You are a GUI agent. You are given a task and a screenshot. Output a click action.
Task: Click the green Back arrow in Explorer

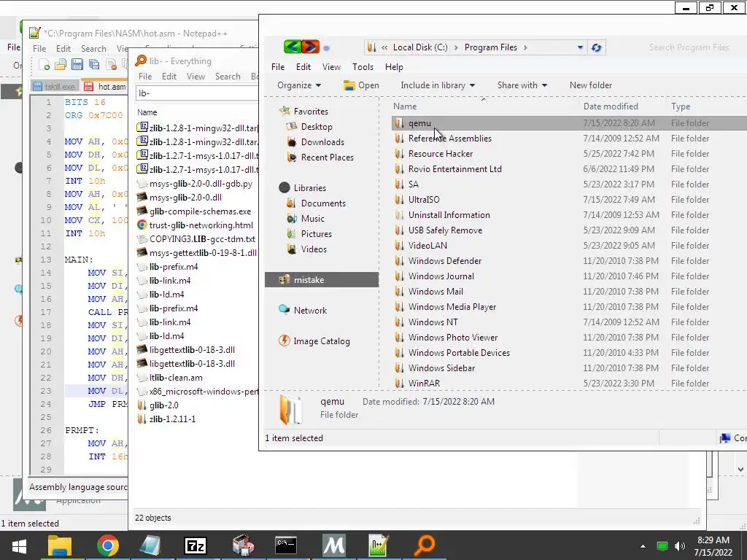click(x=292, y=47)
